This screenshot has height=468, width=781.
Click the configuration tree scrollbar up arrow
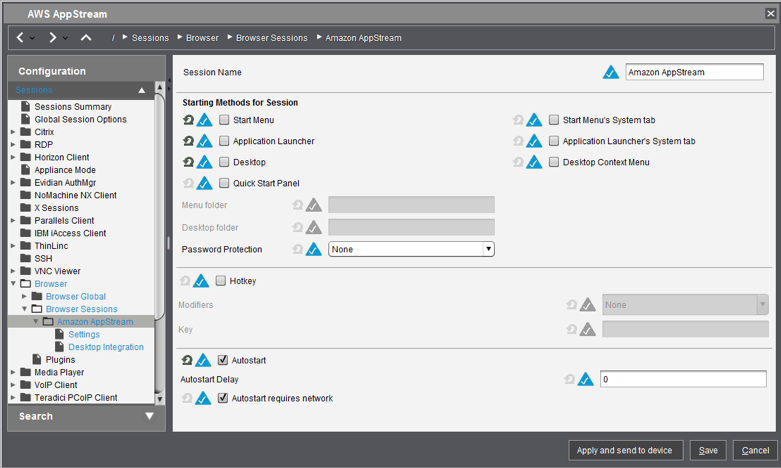coord(159,87)
